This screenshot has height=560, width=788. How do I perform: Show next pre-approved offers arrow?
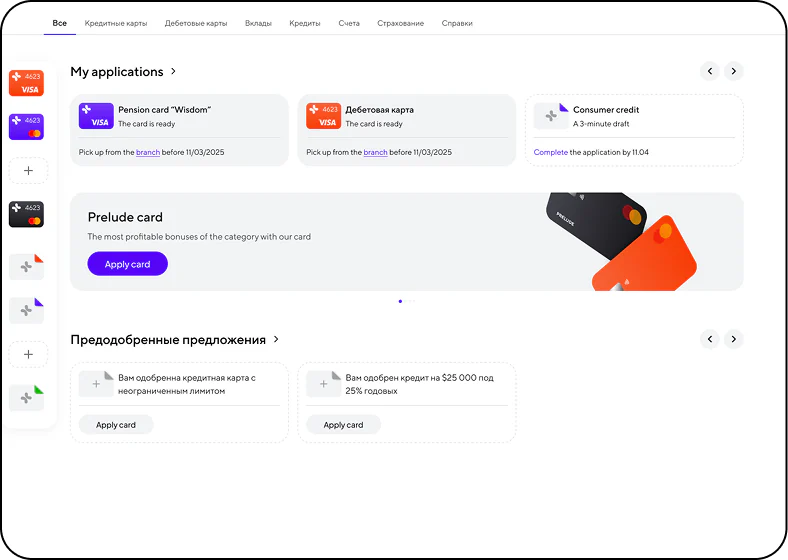[x=734, y=339]
